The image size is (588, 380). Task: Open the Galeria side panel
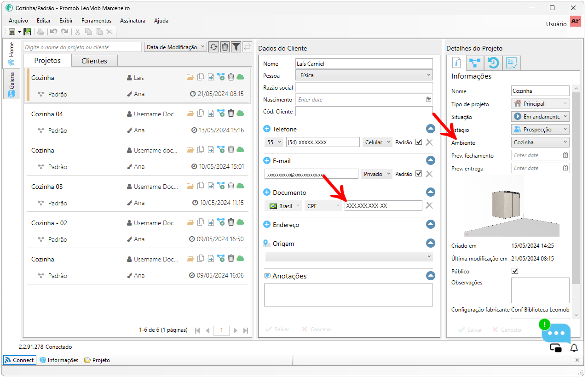tap(12, 84)
